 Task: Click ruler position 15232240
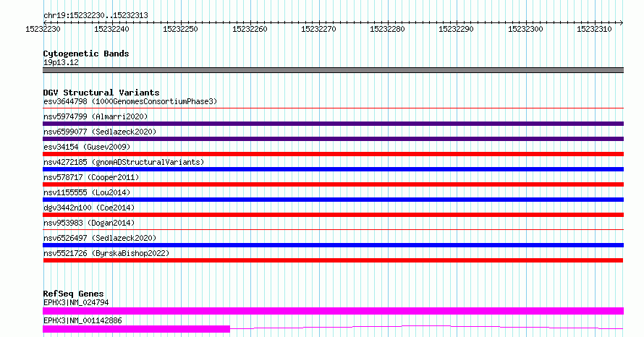coord(111,29)
